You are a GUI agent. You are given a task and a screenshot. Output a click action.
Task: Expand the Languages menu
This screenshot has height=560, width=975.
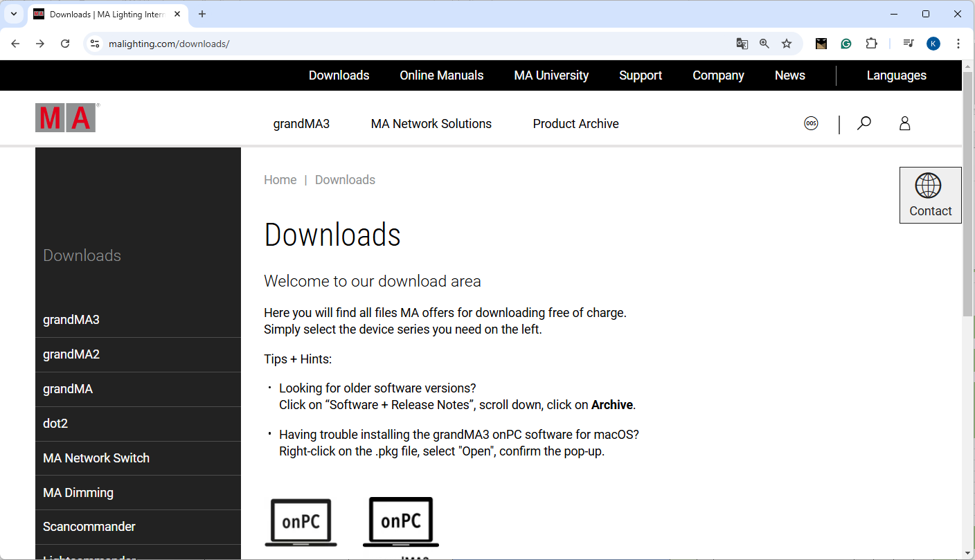point(896,75)
